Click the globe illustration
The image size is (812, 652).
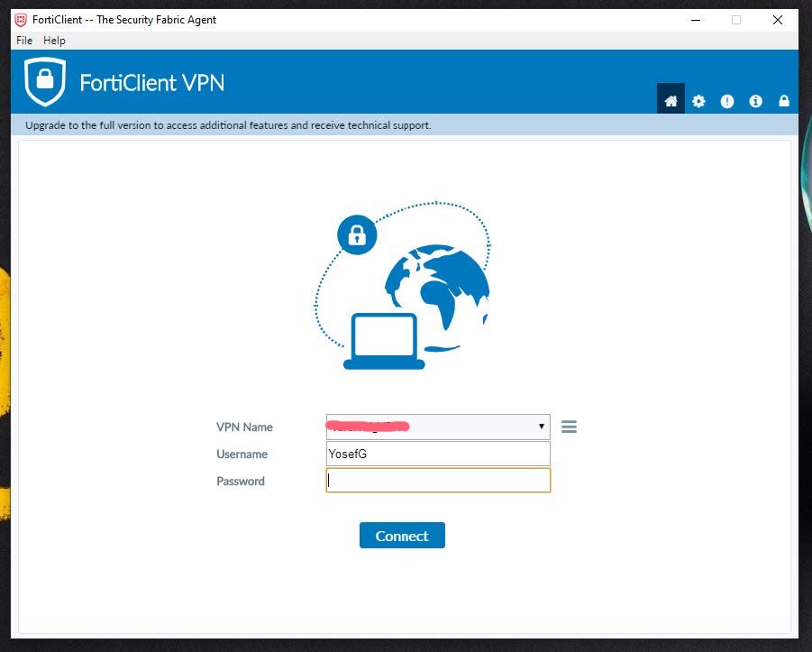[438, 287]
